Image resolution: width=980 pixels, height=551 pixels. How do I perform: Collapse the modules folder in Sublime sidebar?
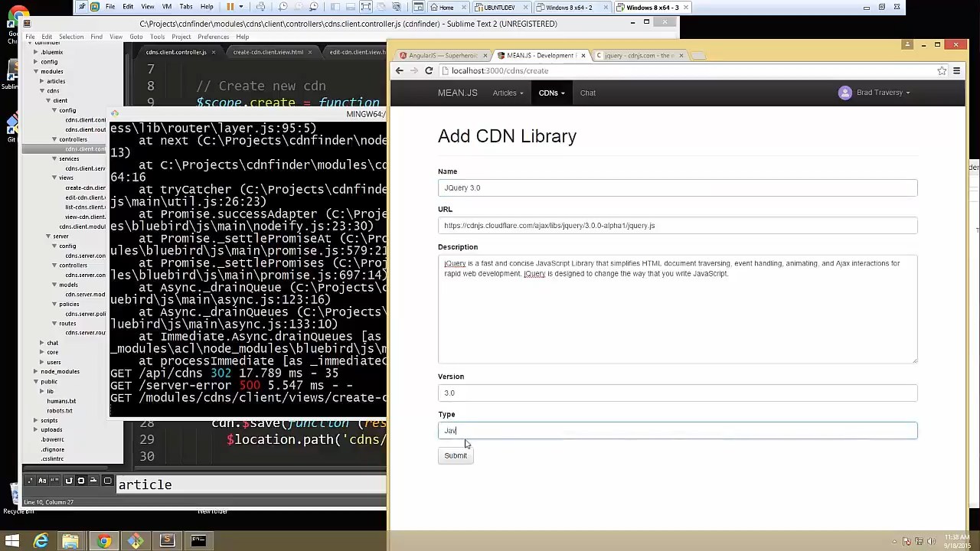click(35, 71)
